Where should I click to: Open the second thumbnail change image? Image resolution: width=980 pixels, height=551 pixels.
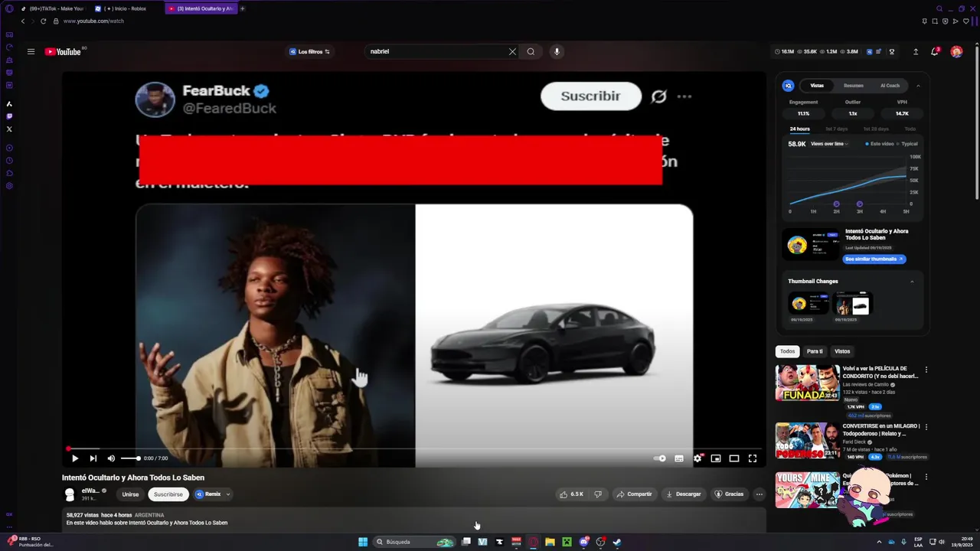point(853,304)
